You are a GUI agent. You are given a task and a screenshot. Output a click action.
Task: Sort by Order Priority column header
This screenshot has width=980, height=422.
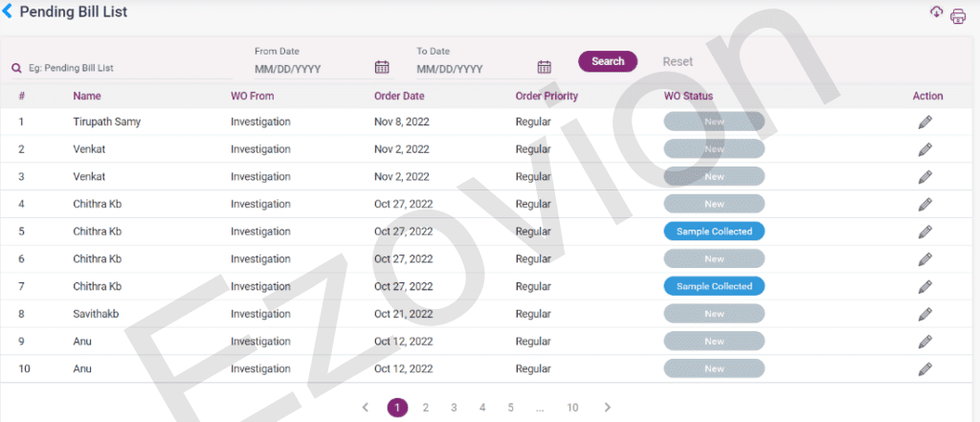point(546,97)
